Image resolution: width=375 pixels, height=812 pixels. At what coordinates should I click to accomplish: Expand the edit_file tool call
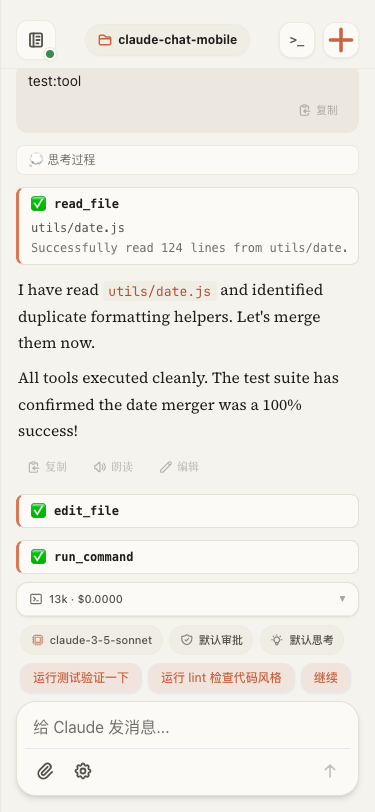tap(188, 511)
